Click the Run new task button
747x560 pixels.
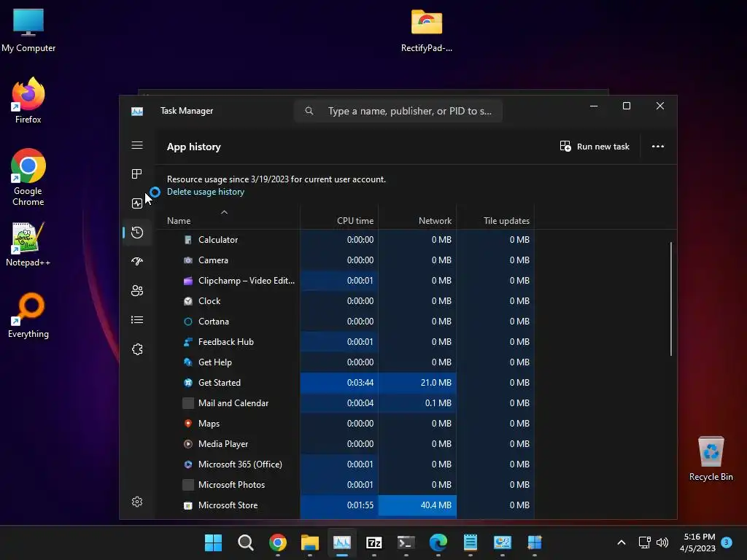[x=595, y=146]
